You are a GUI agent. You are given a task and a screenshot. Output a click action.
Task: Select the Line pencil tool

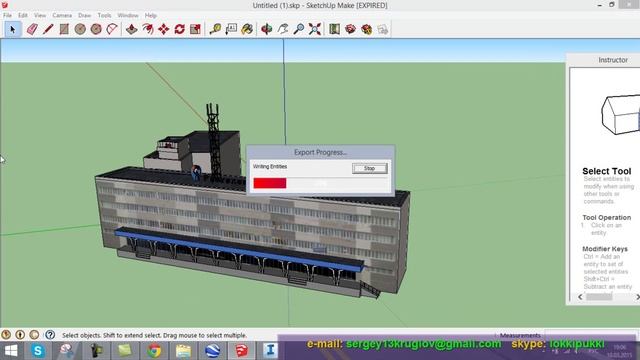(48, 29)
